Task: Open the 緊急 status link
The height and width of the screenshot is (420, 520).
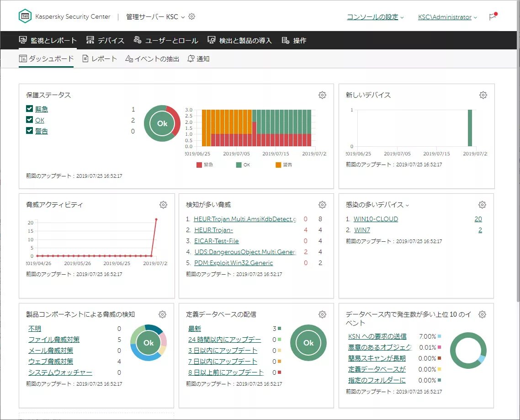Action: [42, 109]
